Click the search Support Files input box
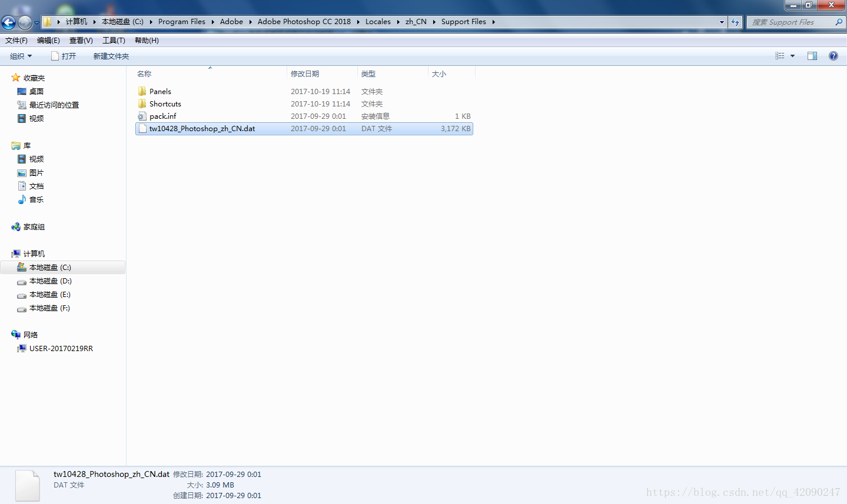The width and height of the screenshot is (847, 504). [x=791, y=22]
